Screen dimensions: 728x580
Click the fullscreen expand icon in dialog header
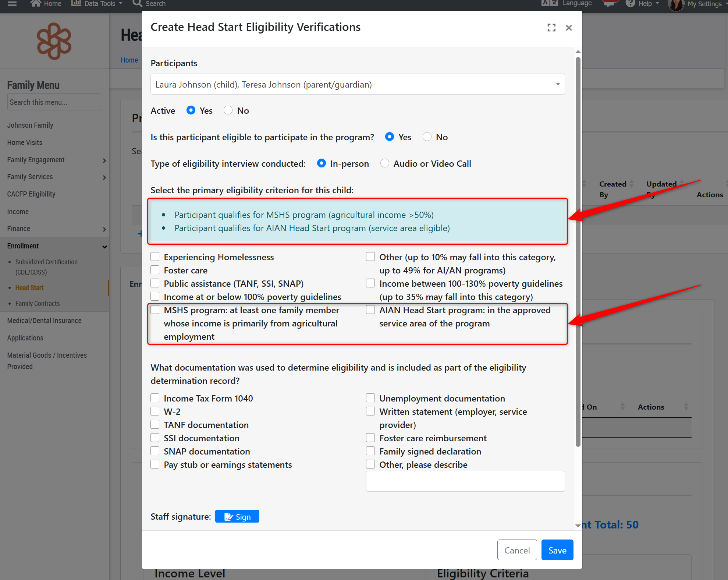(x=551, y=28)
